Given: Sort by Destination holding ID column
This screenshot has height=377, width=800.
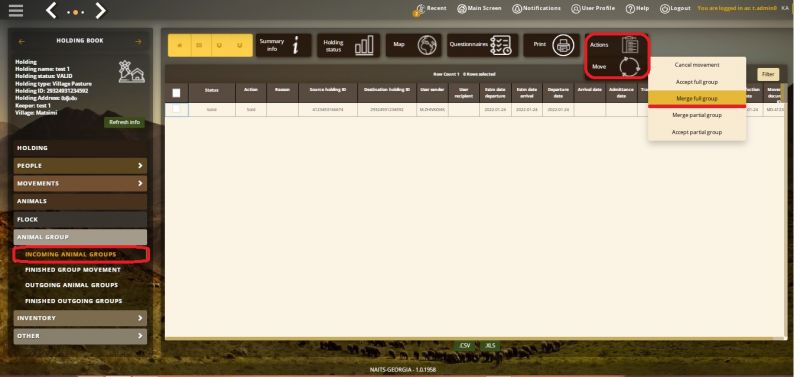Looking at the screenshot, I should pos(387,93).
